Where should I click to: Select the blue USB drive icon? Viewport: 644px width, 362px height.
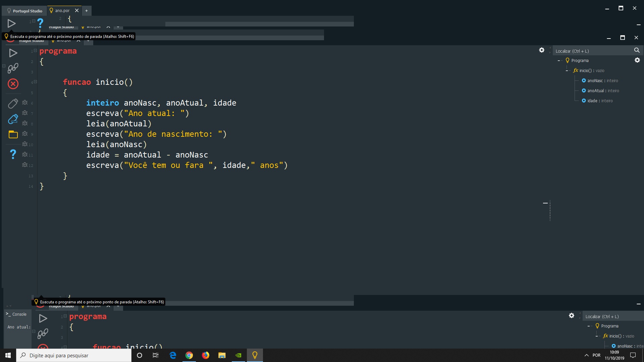coord(13,119)
